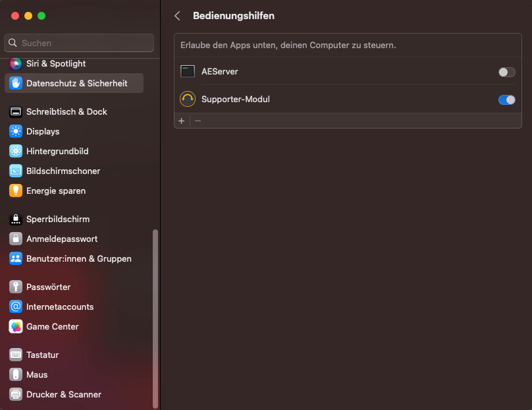Image resolution: width=532 pixels, height=410 pixels.
Task: Select the Displays sun icon
Action: click(x=16, y=132)
